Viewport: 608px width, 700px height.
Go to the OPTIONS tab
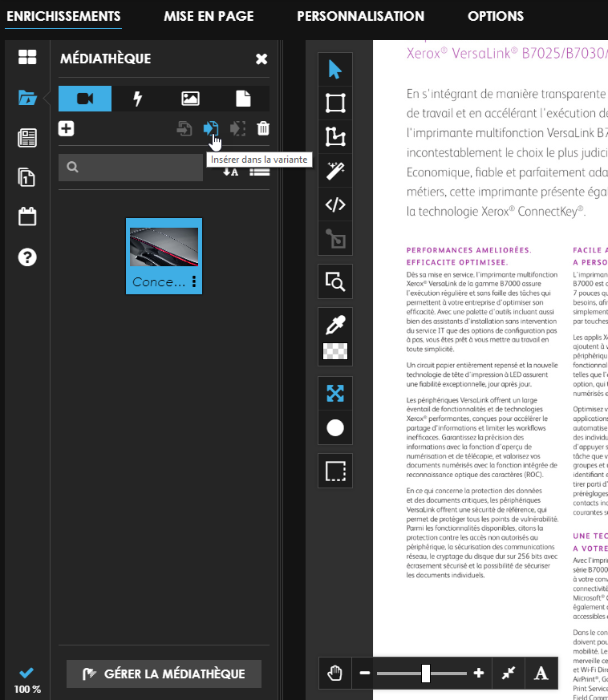click(x=496, y=17)
